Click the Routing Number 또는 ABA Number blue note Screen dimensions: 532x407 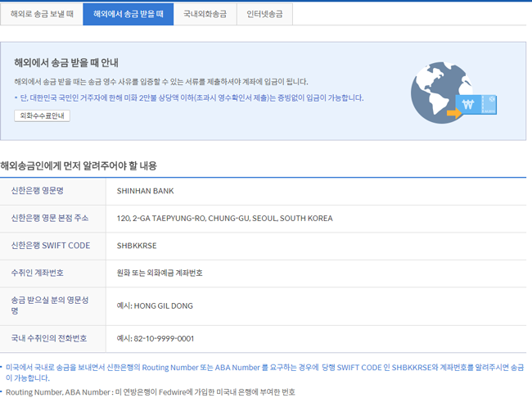(264, 373)
